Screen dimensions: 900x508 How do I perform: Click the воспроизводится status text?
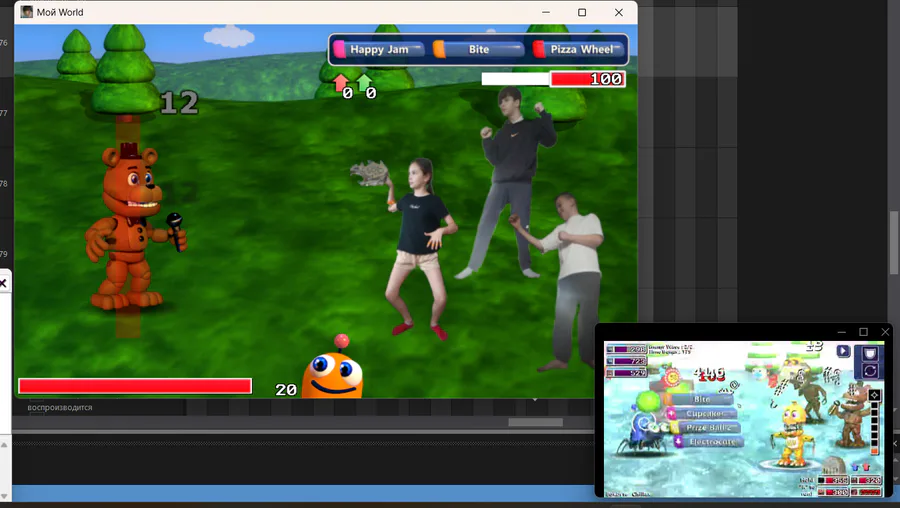point(60,408)
